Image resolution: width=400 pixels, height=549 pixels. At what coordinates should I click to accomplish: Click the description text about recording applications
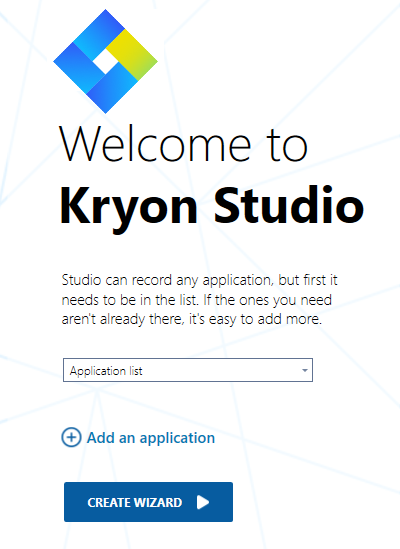199,300
